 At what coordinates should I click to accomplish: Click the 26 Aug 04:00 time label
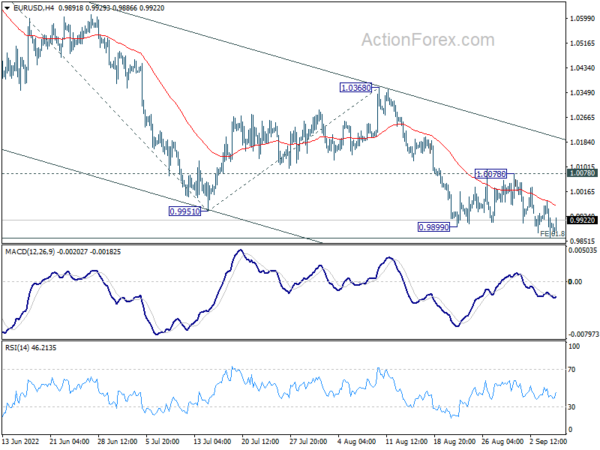pos(501,441)
